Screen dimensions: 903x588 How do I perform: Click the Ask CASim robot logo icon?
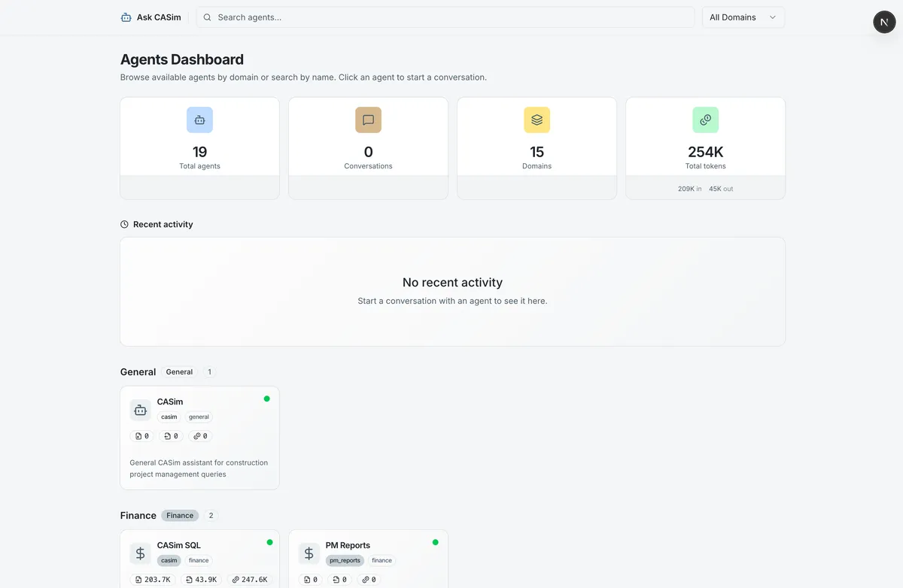tap(126, 17)
